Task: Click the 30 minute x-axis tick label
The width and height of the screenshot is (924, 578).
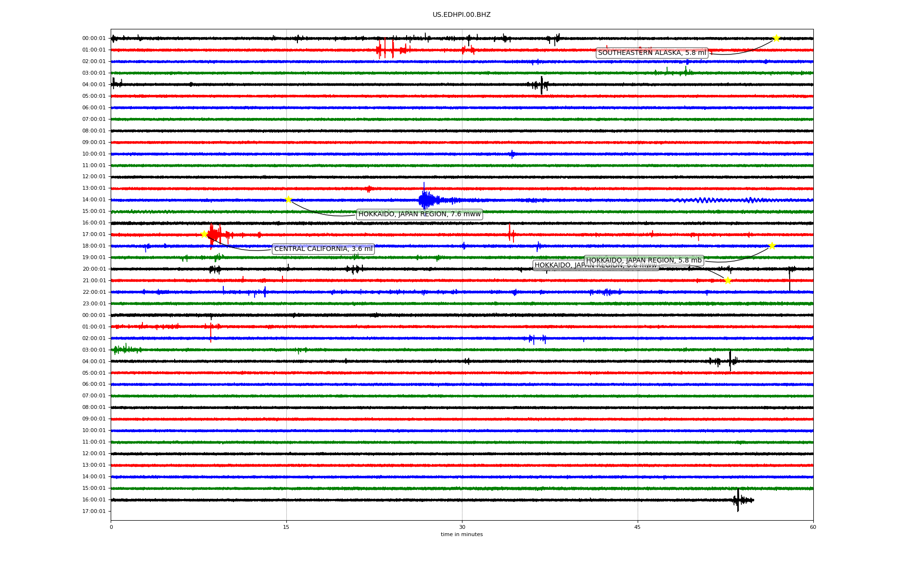Action: coord(462,527)
